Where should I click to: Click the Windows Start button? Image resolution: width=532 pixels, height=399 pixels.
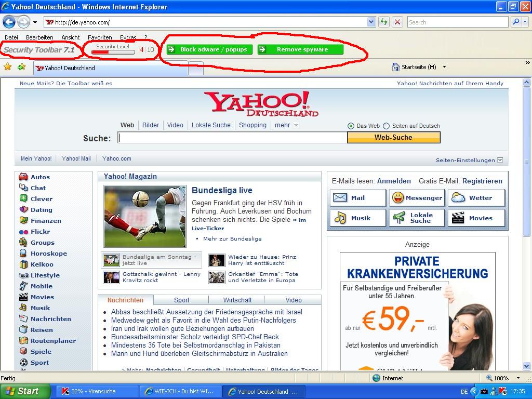tap(25, 391)
